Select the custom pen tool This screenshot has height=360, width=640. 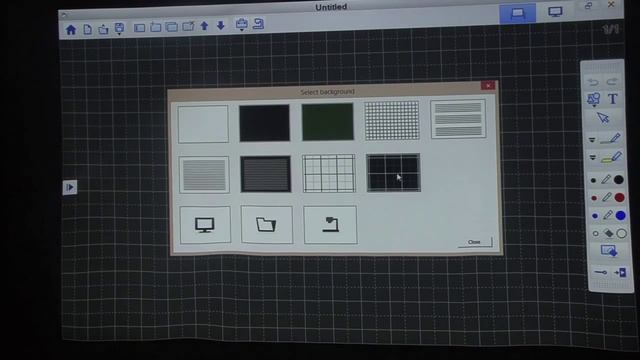pyautogui.click(x=611, y=139)
